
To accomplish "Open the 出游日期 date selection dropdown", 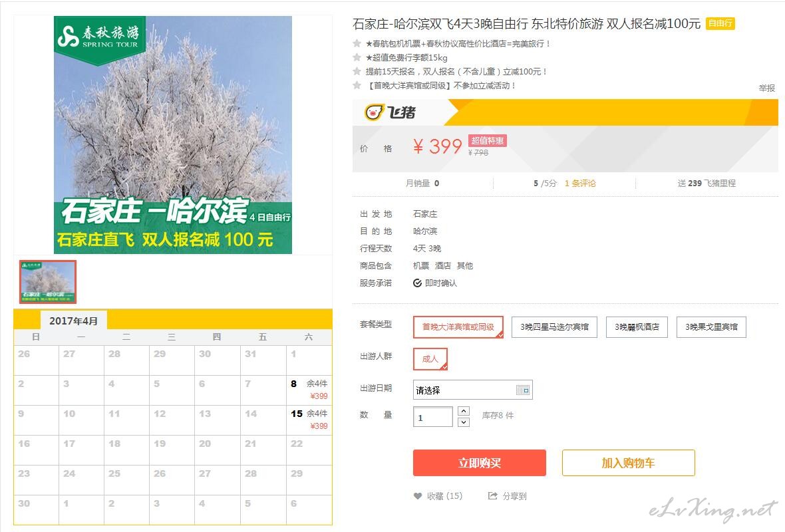I will point(472,390).
